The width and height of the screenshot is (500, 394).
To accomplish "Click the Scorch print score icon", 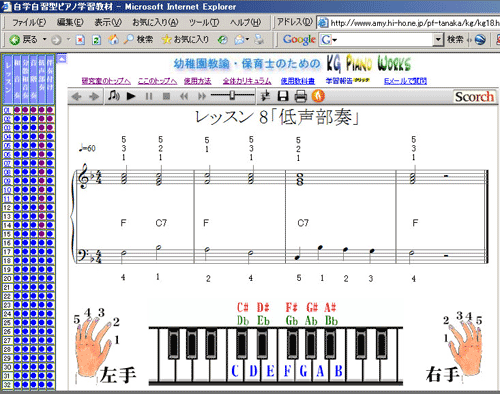I will [300, 96].
